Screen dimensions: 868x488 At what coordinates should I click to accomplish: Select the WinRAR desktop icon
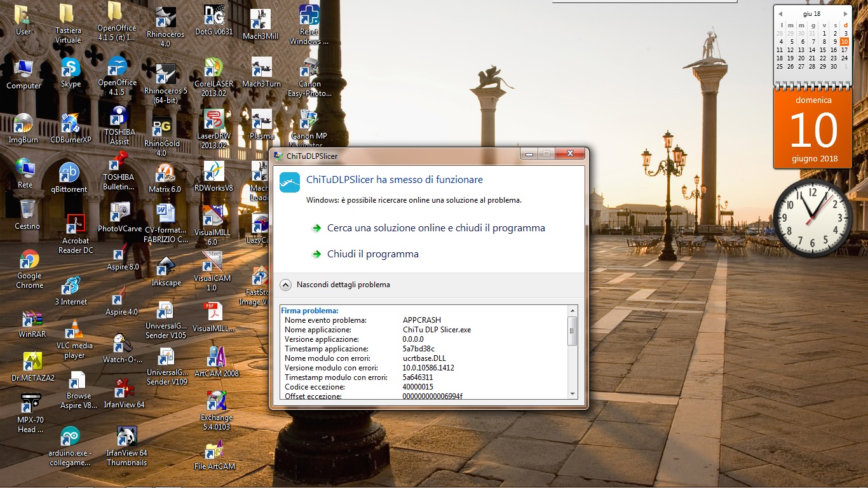(32, 319)
